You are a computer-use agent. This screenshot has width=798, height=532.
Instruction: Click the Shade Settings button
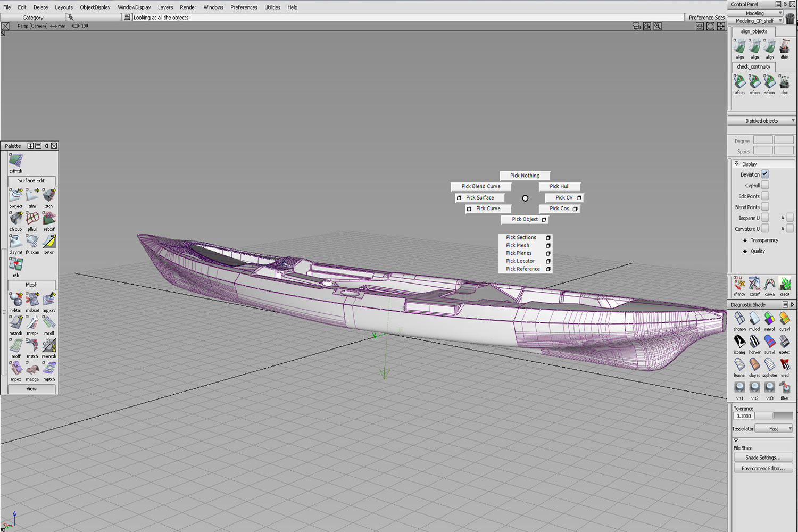click(x=763, y=458)
